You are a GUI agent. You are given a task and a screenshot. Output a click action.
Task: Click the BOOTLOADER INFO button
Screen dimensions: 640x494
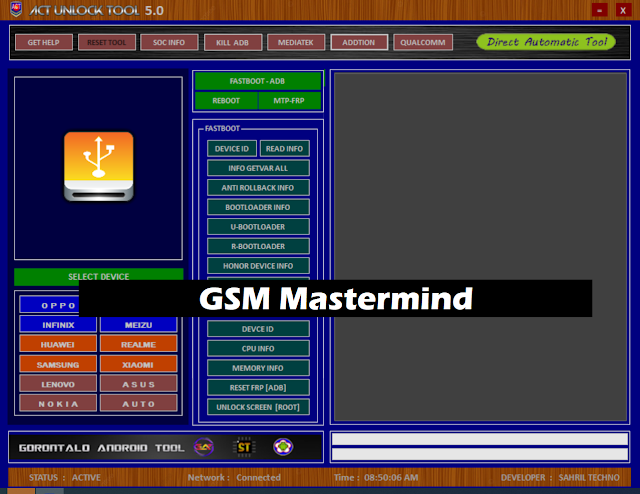pos(258,207)
